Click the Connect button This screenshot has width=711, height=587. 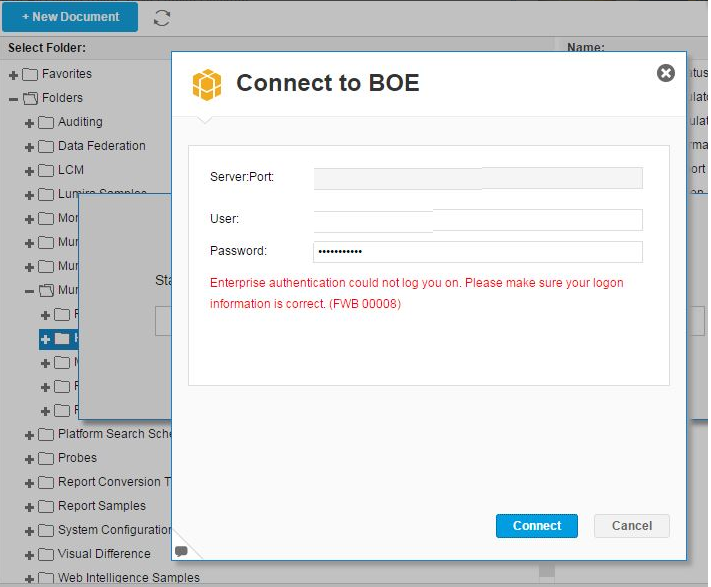pos(536,526)
